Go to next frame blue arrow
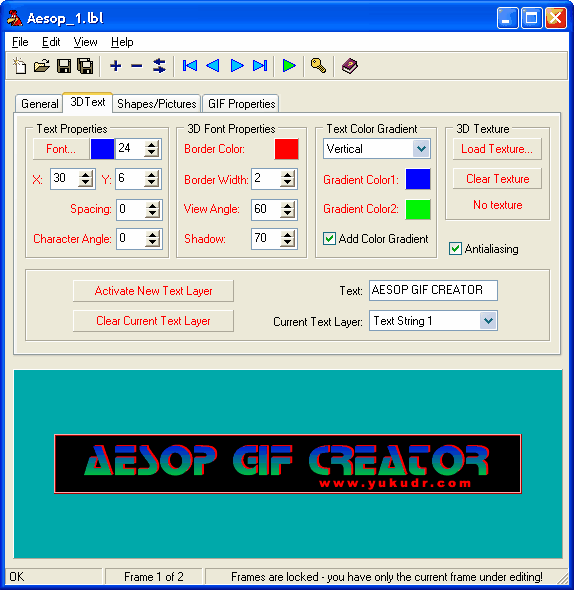This screenshot has height=590, width=574. coord(237,66)
